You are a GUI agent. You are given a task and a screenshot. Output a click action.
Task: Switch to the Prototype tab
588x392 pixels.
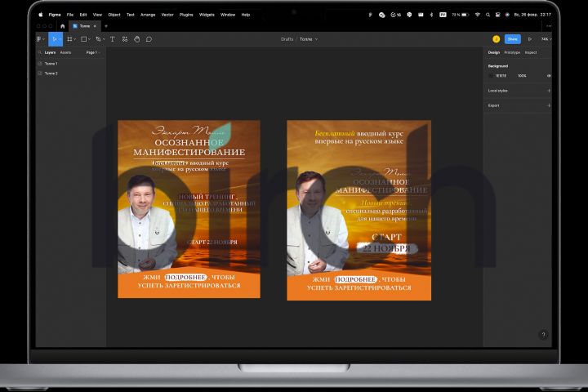click(x=512, y=52)
